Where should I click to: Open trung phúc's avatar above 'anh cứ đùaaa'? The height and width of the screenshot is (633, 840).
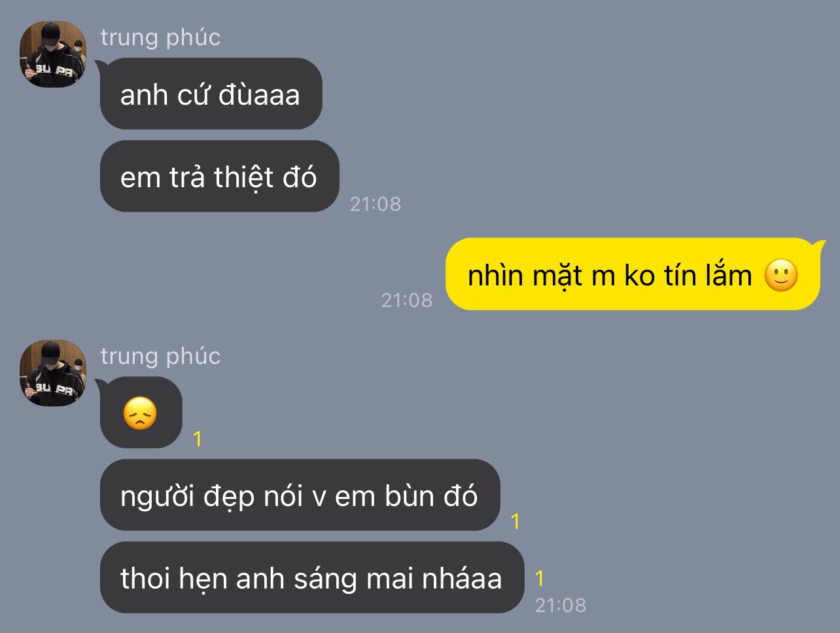coord(53,54)
